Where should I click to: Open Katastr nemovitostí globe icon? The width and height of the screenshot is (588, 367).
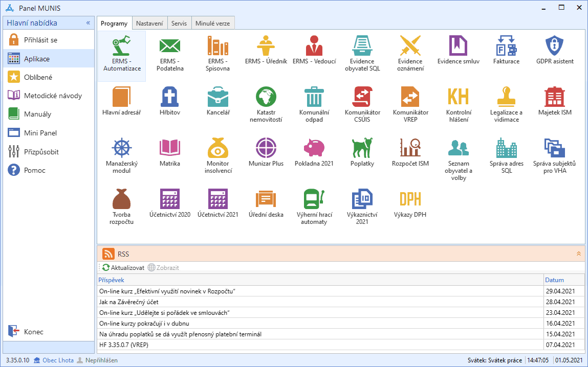pos(266,97)
